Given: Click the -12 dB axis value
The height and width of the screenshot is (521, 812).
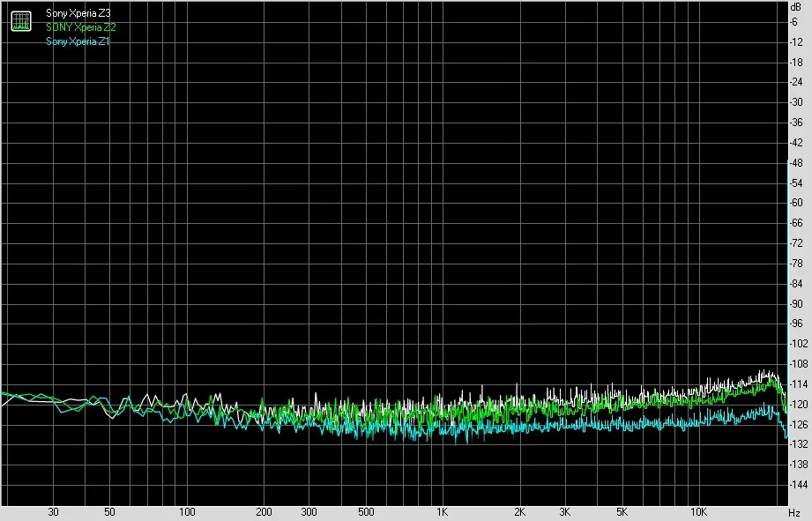Looking at the screenshot, I should 796,42.
